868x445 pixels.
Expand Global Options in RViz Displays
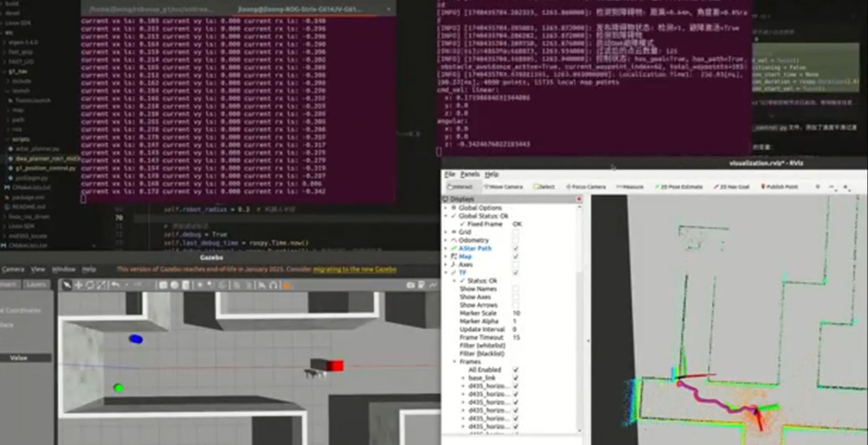446,208
